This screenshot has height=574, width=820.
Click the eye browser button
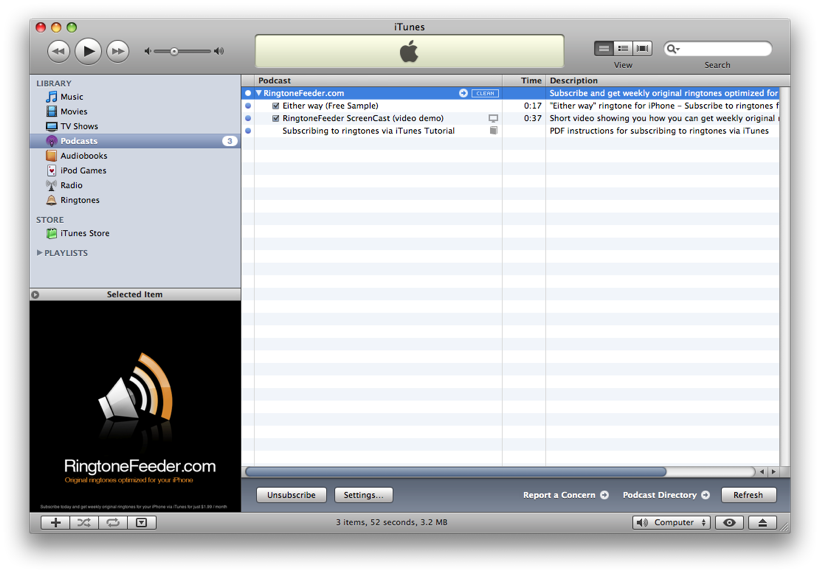click(730, 522)
